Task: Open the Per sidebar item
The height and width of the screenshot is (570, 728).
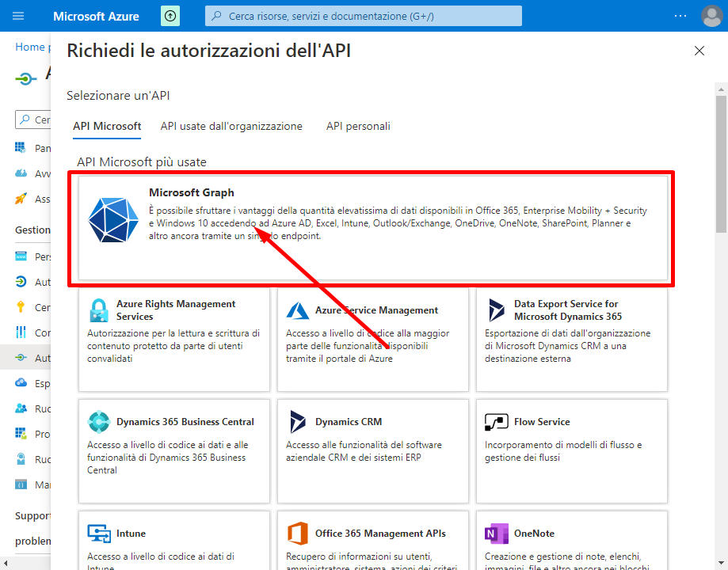Action: [25, 256]
